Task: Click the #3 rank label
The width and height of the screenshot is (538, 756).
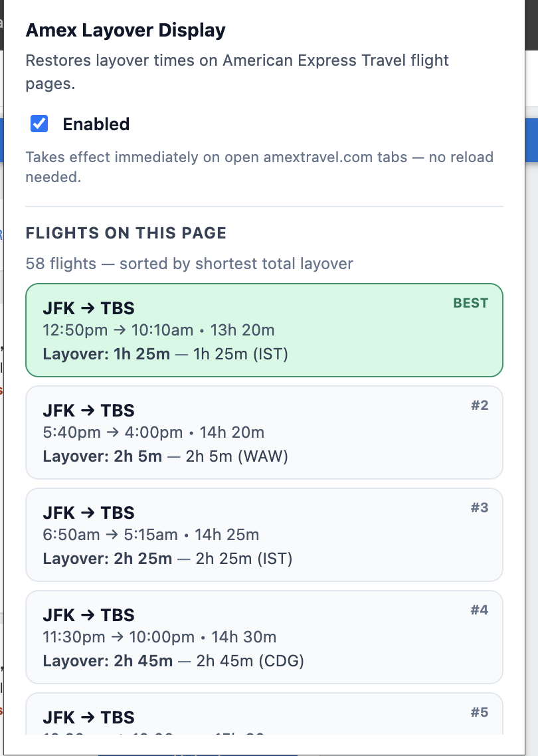Action: click(x=481, y=507)
